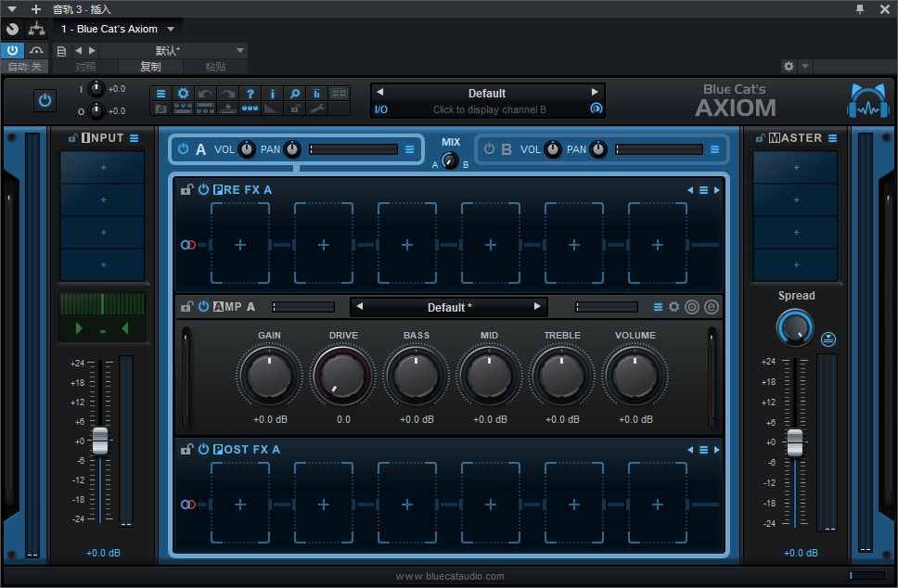This screenshot has width=898, height=588.
Task: Toggle the main Axiom power button
Action: pos(45,101)
